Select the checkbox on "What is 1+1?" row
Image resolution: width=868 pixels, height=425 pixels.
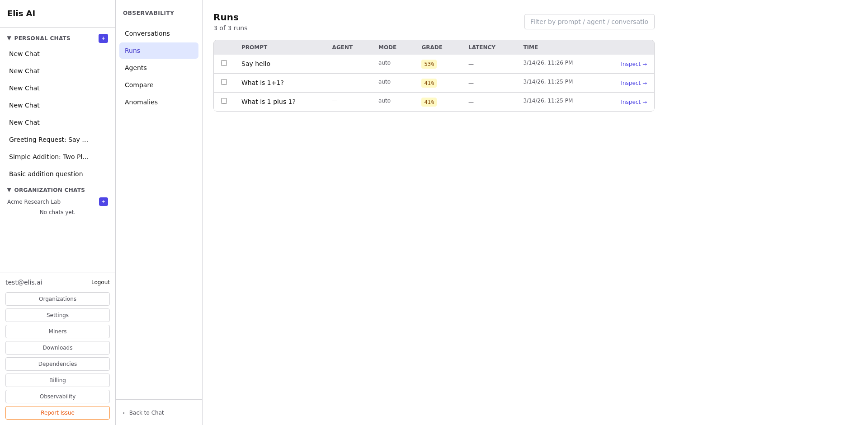coord(224,82)
